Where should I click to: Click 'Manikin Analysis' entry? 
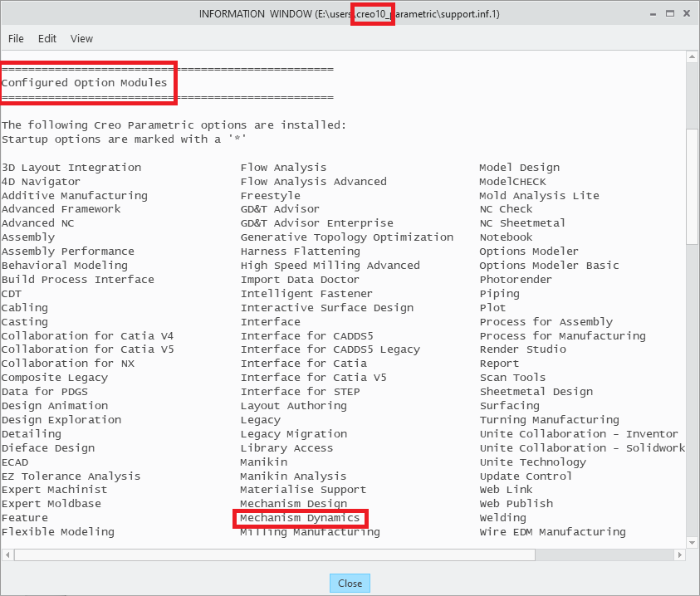coord(293,476)
